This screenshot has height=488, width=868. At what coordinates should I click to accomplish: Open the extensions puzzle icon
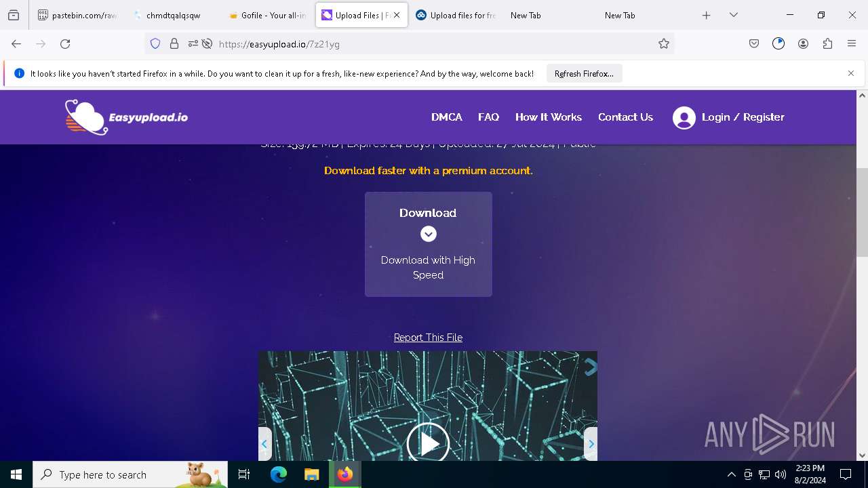click(x=827, y=43)
